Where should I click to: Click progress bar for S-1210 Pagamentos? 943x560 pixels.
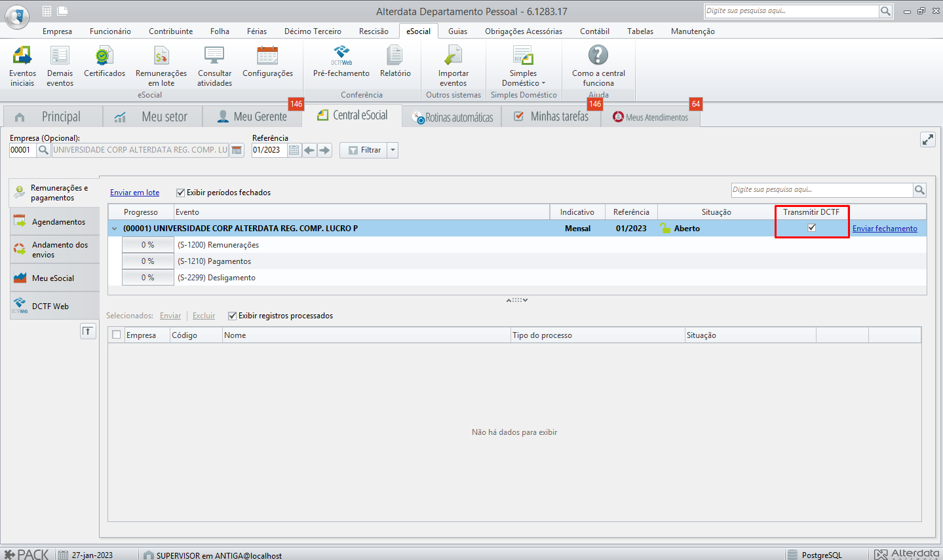pos(148,261)
